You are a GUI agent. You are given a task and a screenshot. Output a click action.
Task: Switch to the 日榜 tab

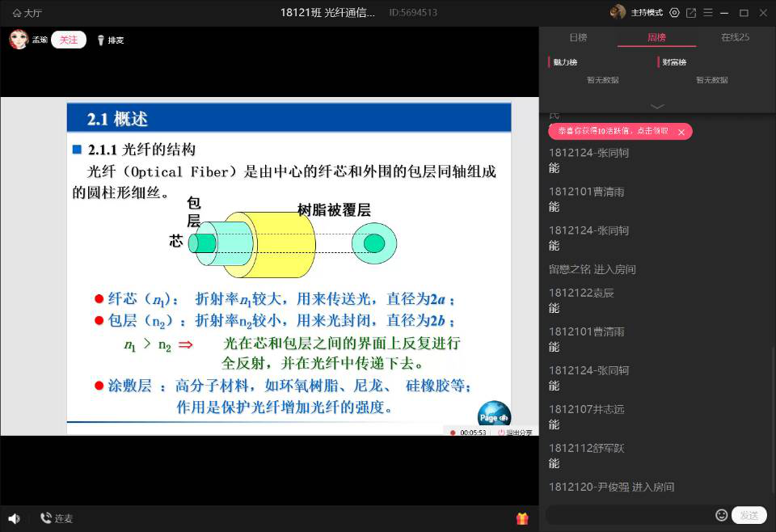pos(578,38)
